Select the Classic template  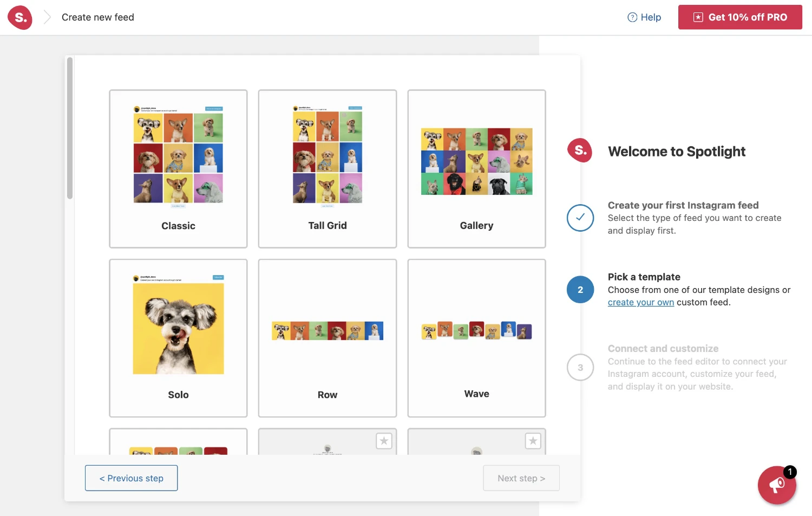178,168
